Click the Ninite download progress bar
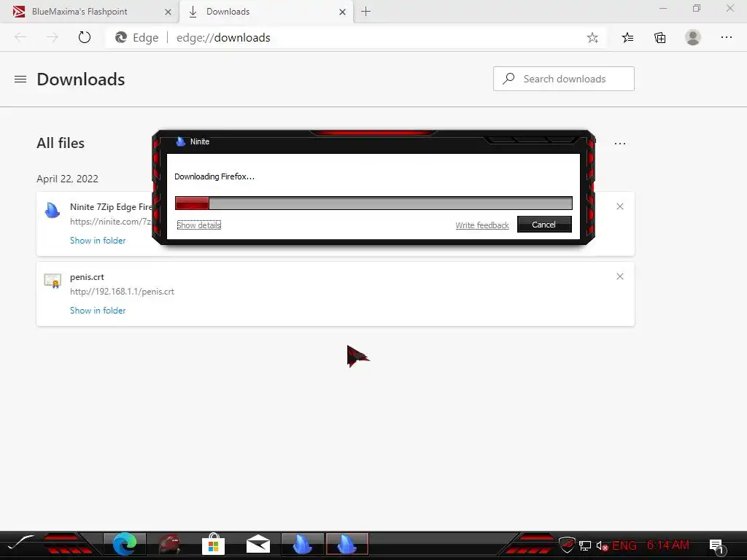 tap(373, 203)
